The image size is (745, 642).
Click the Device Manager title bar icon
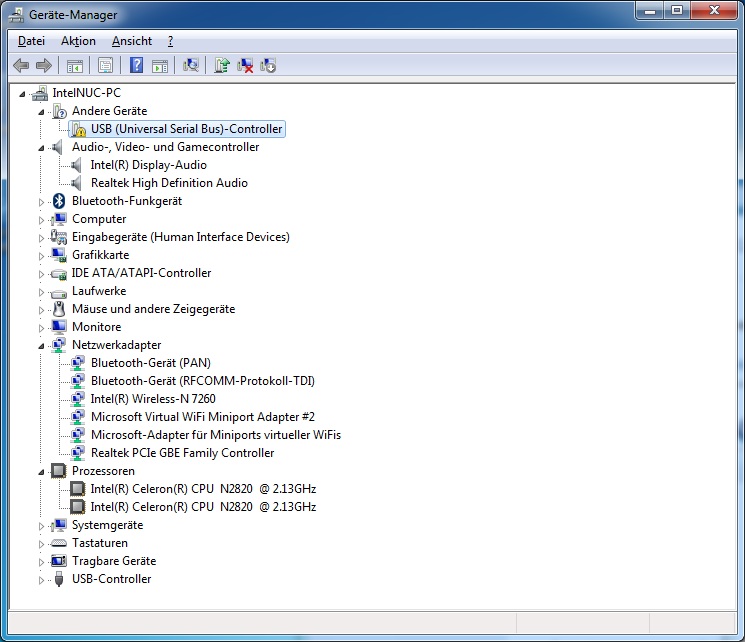17,15
